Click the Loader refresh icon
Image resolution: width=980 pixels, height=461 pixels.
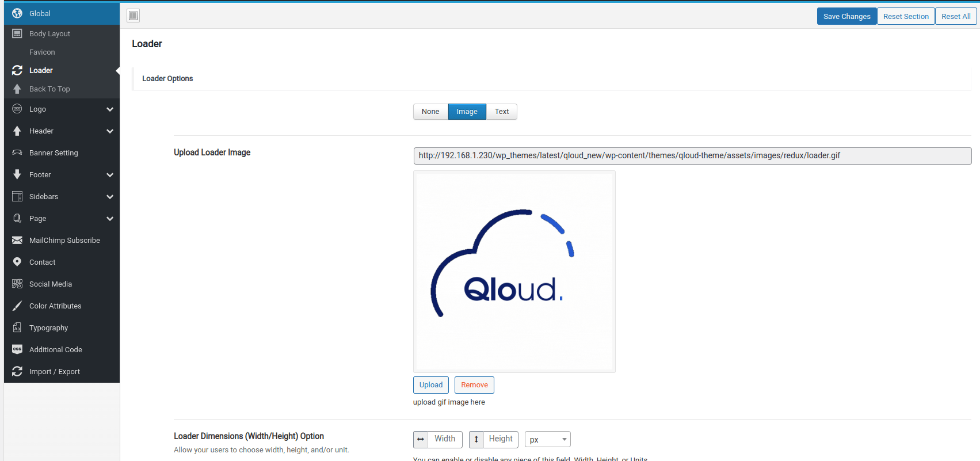[x=17, y=70]
